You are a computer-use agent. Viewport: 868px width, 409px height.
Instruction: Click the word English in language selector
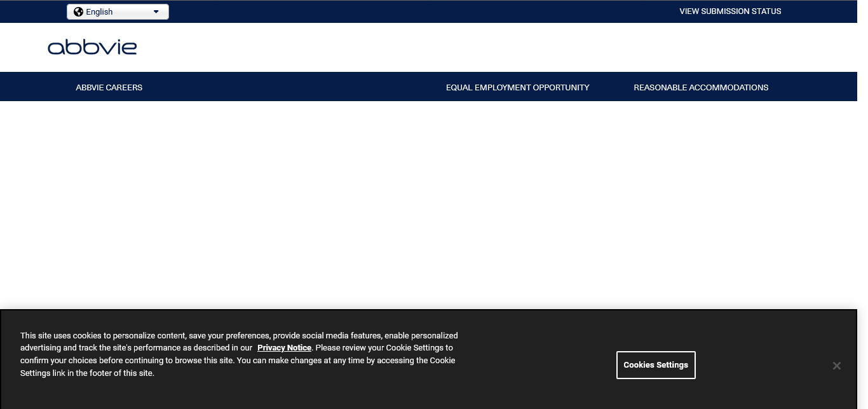(x=99, y=11)
